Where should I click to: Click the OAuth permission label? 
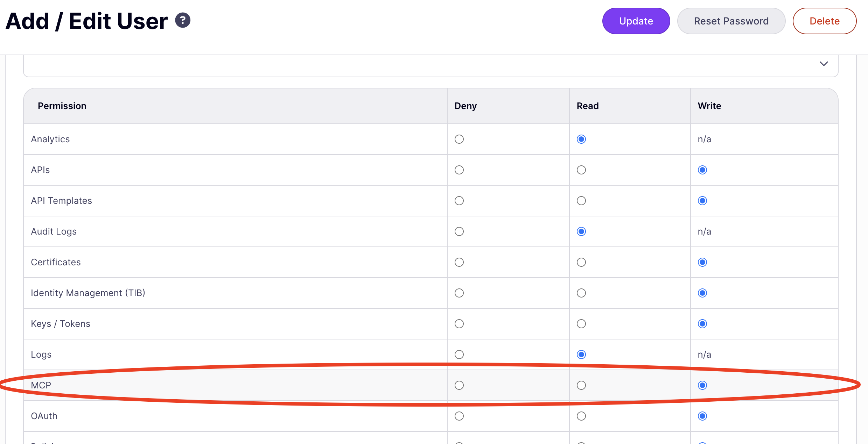pyautogui.click(x=44, y=416)
